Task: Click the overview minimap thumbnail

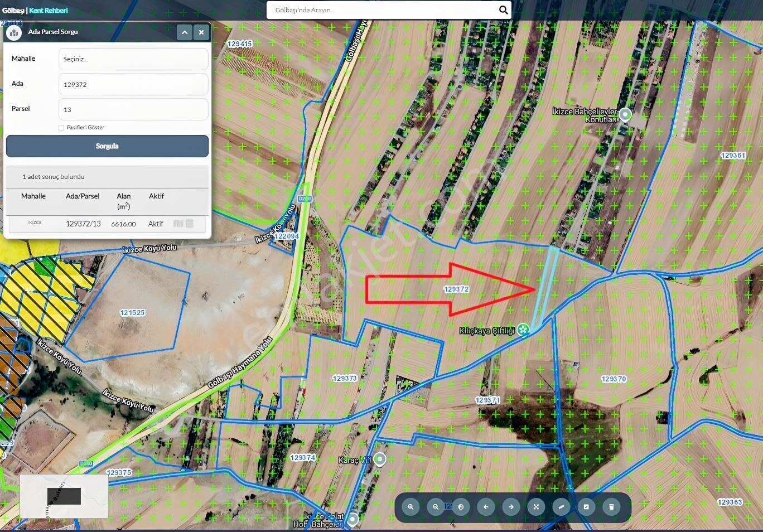Action: (64, 496)
